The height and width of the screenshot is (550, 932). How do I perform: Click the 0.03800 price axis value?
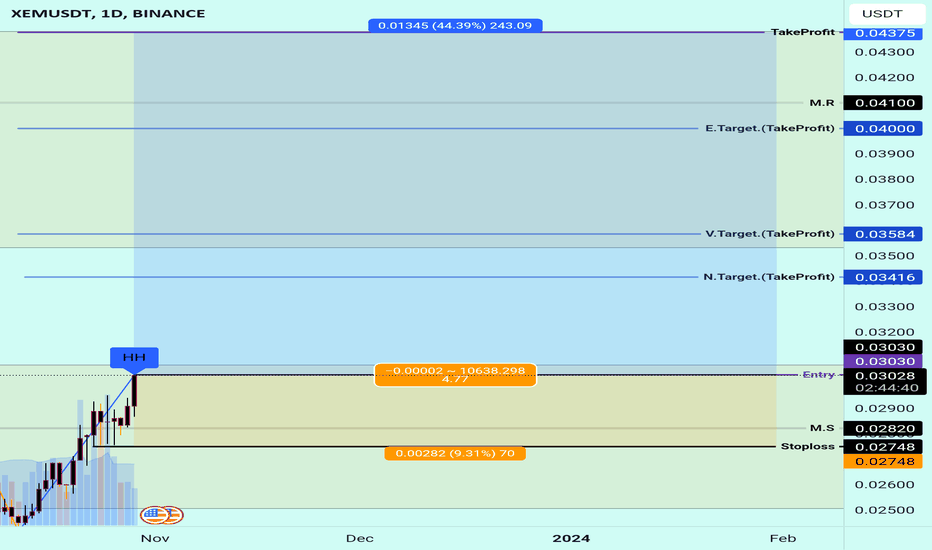[884, 179]
